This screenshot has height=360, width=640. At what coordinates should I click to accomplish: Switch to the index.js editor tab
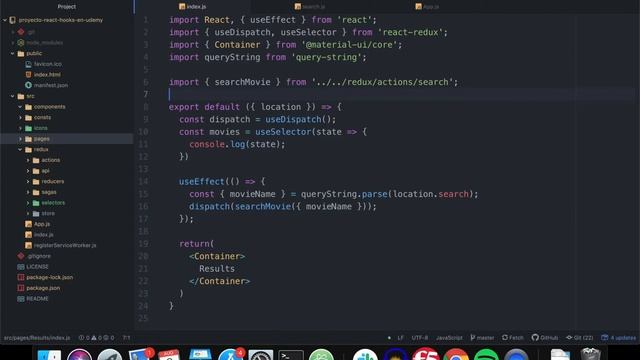pyautogui.click(x=192, y=7)
